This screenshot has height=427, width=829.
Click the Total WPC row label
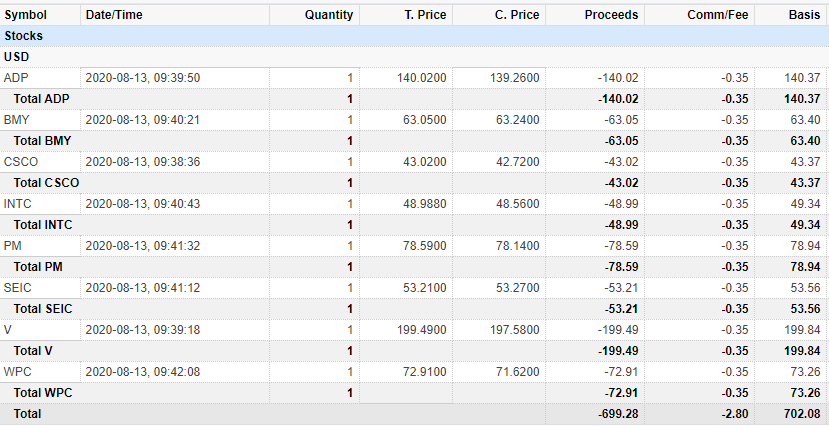43,393
